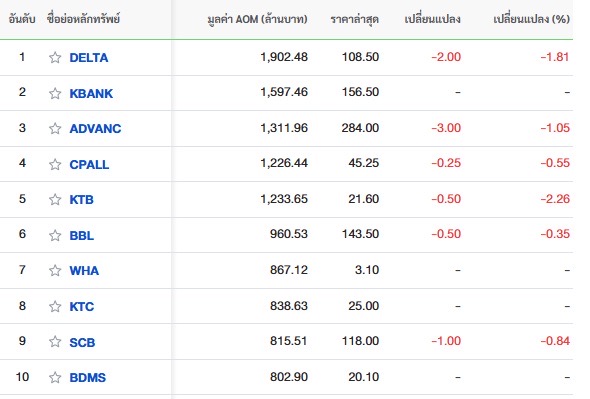Star the CPALL stock row
This screenshot has height=399, width=590.
coord(55,164)
